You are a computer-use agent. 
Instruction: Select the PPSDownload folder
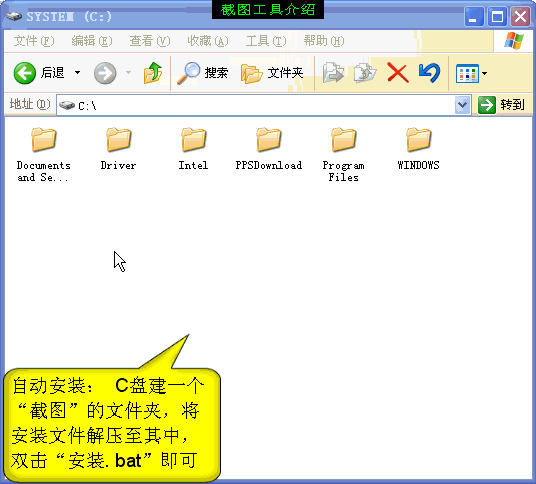click(x=269, y=149)
